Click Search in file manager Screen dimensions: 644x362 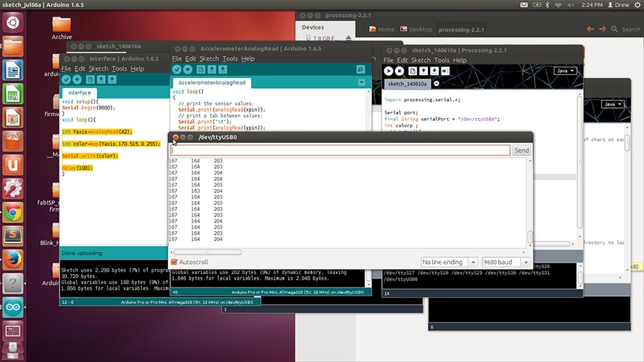625,29
